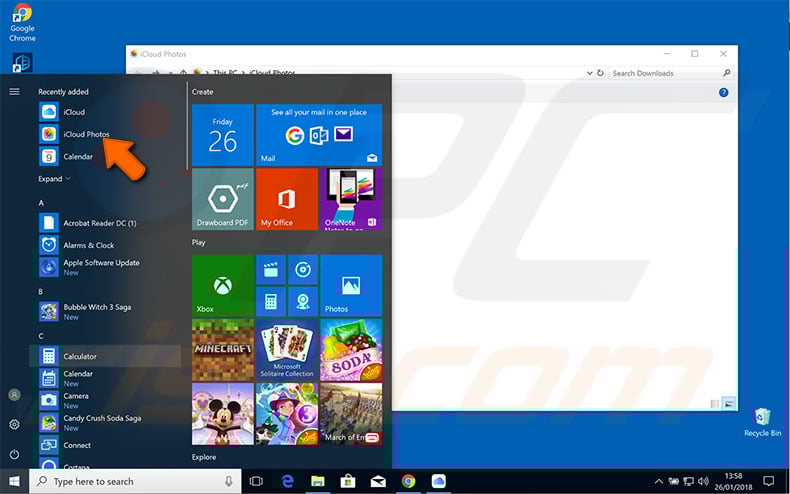Open the webcam small tile

pyautogui.click(x=303, y=301)
